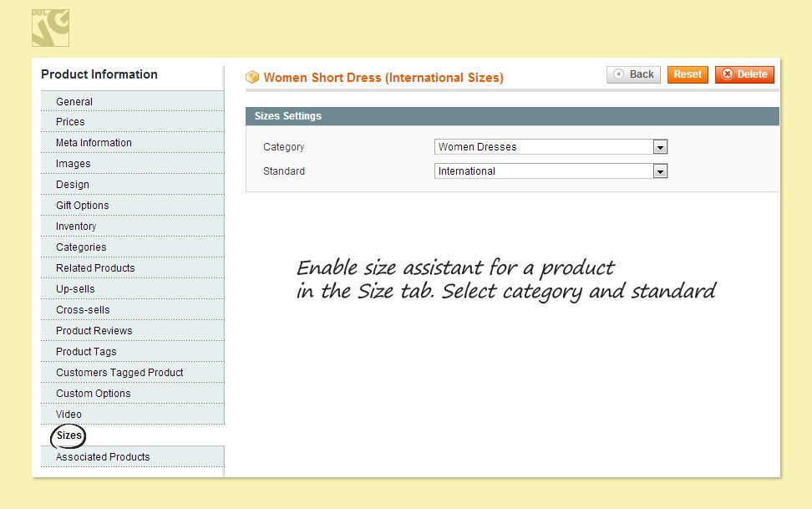The image size is (812, 509).
Task: Select the Meta Information tab
Action: pyautogui.click(x=94, y=143)
